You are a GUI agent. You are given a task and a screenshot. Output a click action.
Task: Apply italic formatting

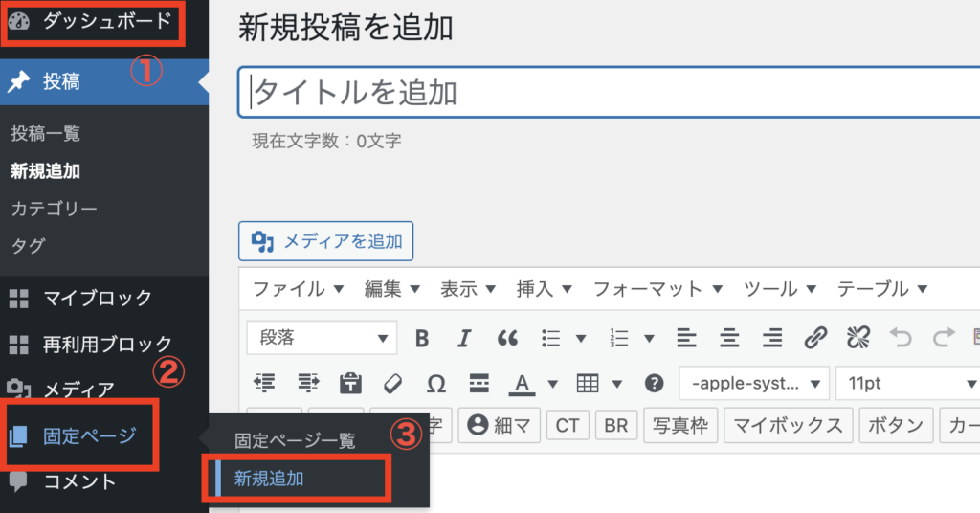[464, 338]
